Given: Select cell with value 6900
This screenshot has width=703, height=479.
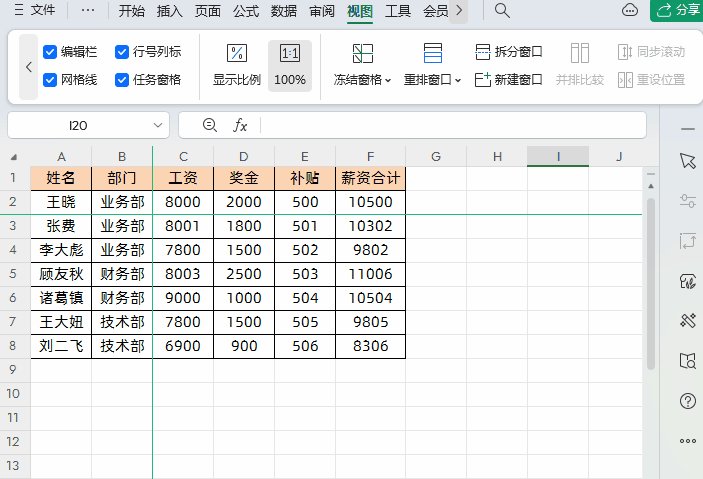Looking at the screenshot, I should click(183, 346).
